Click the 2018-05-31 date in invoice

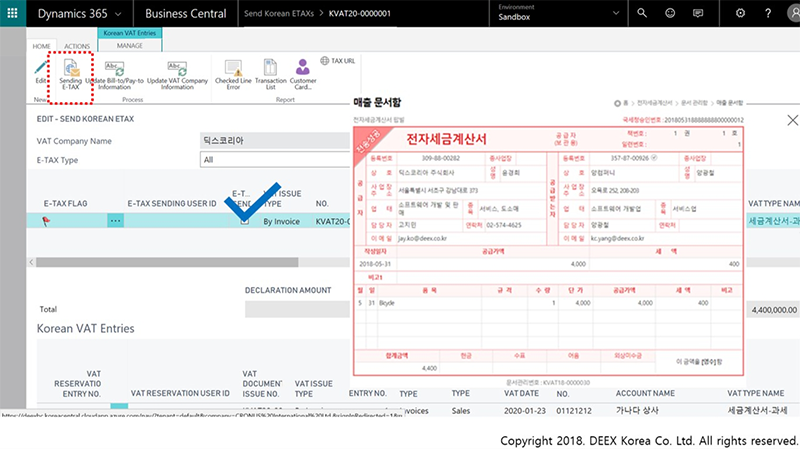(x=375, y=264)
